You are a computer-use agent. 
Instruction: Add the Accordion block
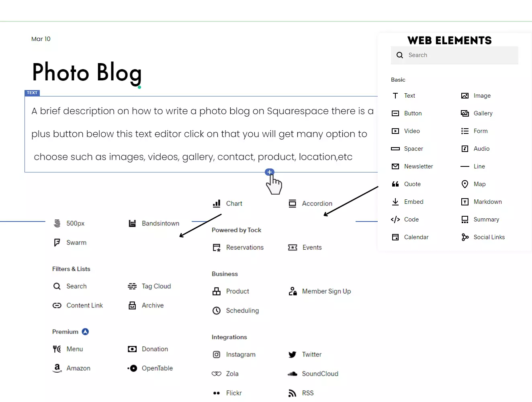pos(310,203)
